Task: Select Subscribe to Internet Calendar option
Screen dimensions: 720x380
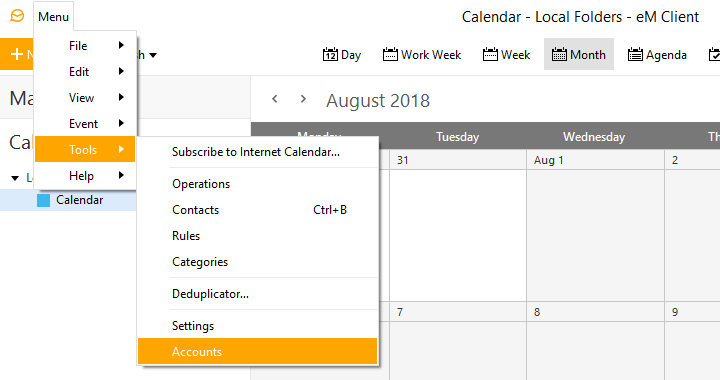Action: tap(258, 152)
